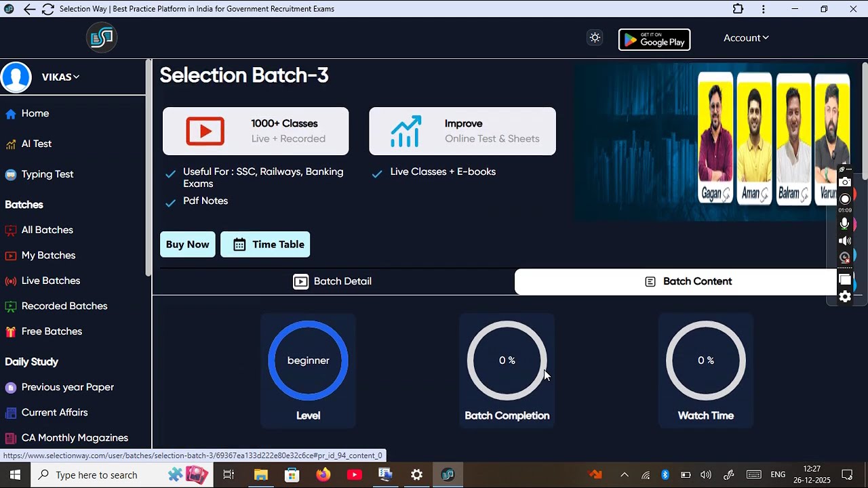Screen dimensions: 868x488
Task: Take a screenshot with recorder camera icon
Action: click(845, 182)
